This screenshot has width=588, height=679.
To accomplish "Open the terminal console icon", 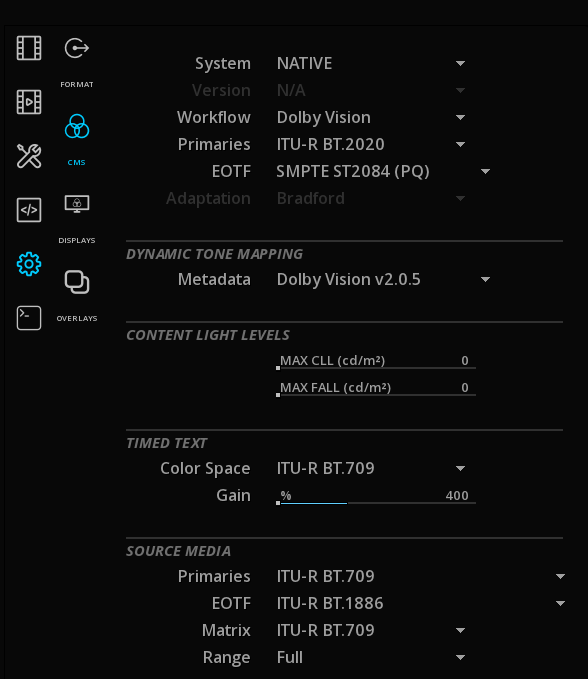I will (29, 318).
